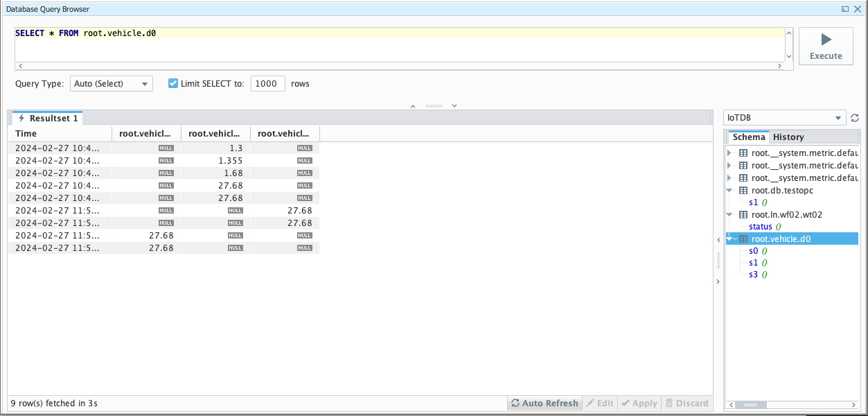
Task: Pop out the Database Query Browser window
Action: click(845, 9)
